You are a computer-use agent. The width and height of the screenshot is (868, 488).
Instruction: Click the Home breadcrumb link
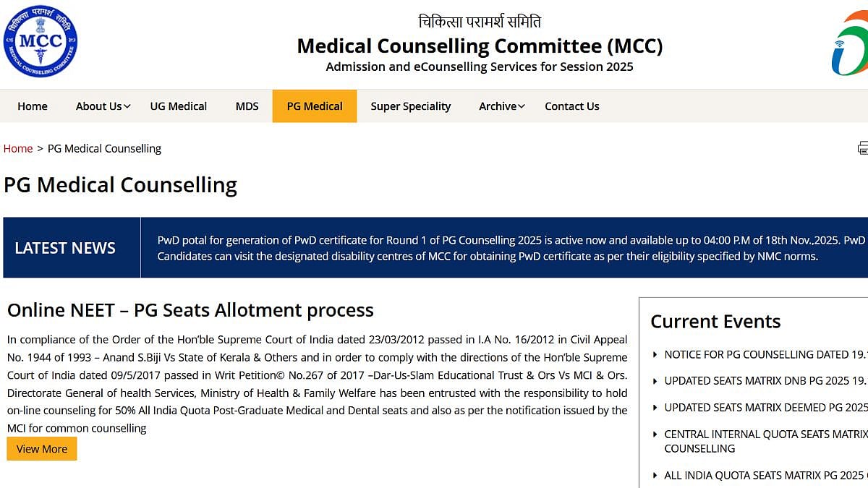point(18,148)
